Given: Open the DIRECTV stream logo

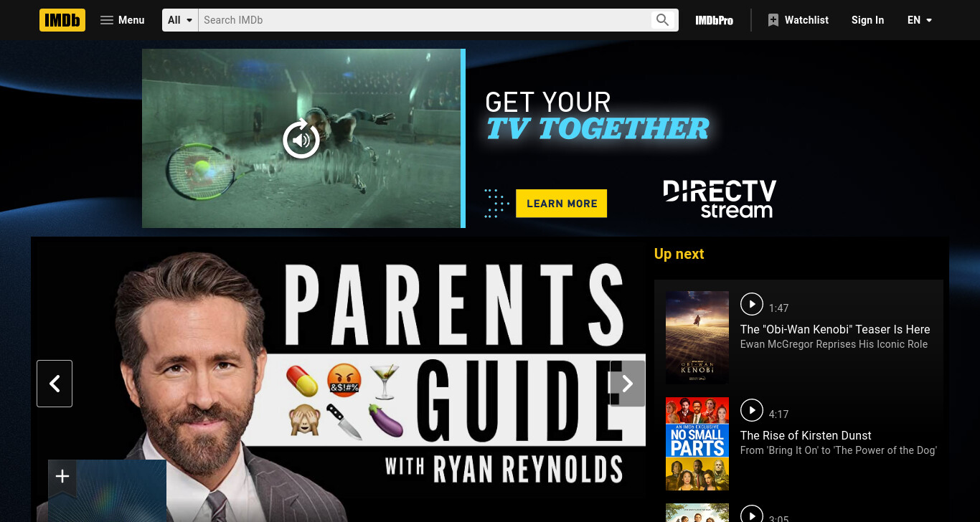Looking at the screenshot, I should [720, 199].
